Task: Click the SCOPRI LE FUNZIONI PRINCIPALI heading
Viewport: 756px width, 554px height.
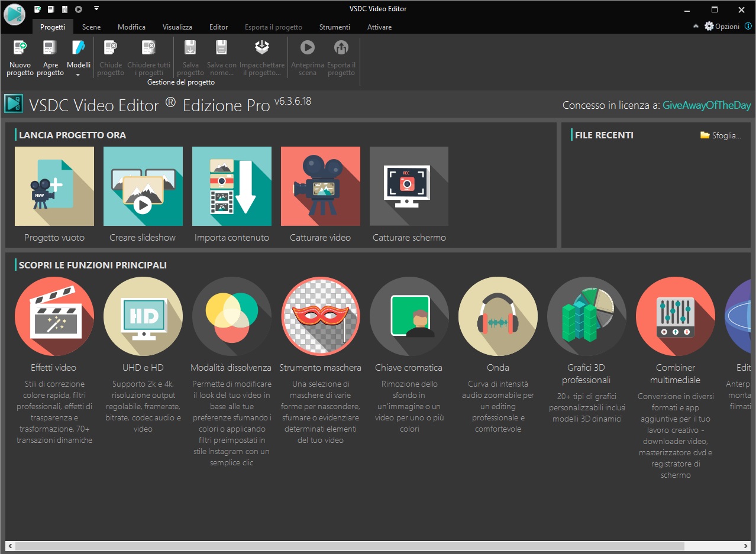Action: tap(93, 265)
